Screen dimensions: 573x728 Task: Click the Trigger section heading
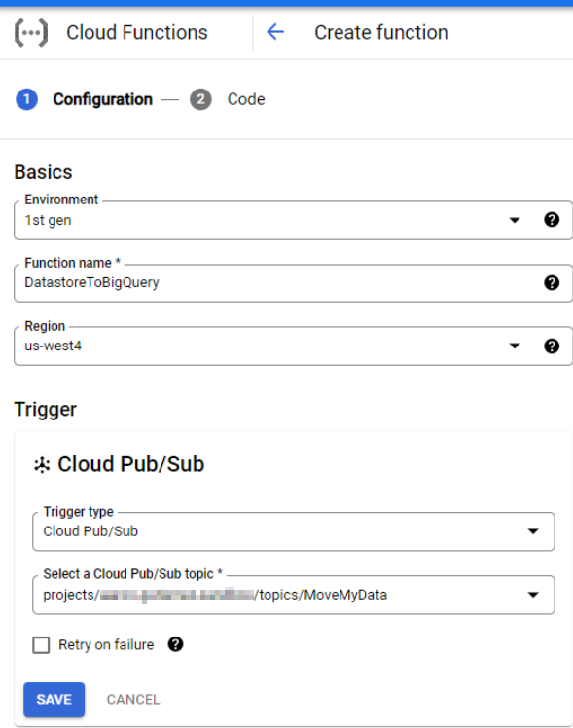46,410
